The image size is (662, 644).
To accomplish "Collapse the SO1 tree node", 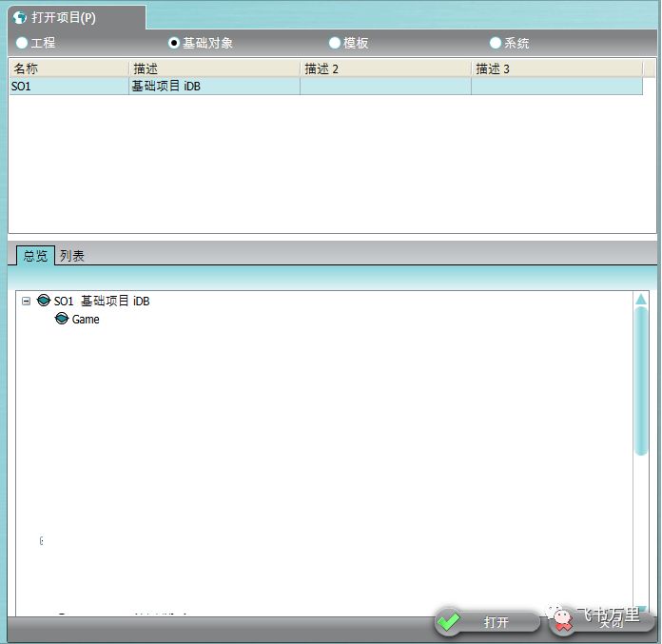I will (x=27, y=302).
